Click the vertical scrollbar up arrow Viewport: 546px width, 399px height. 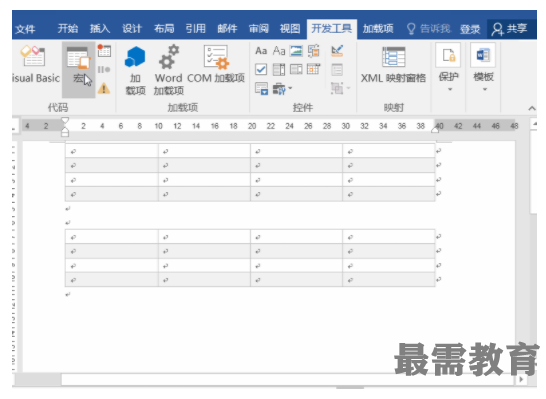point(534,124)
